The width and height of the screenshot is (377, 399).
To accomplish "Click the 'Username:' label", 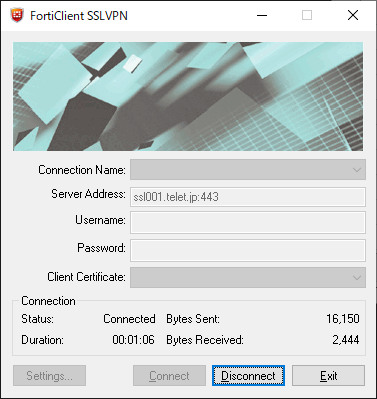I will [x=100, y=220].
